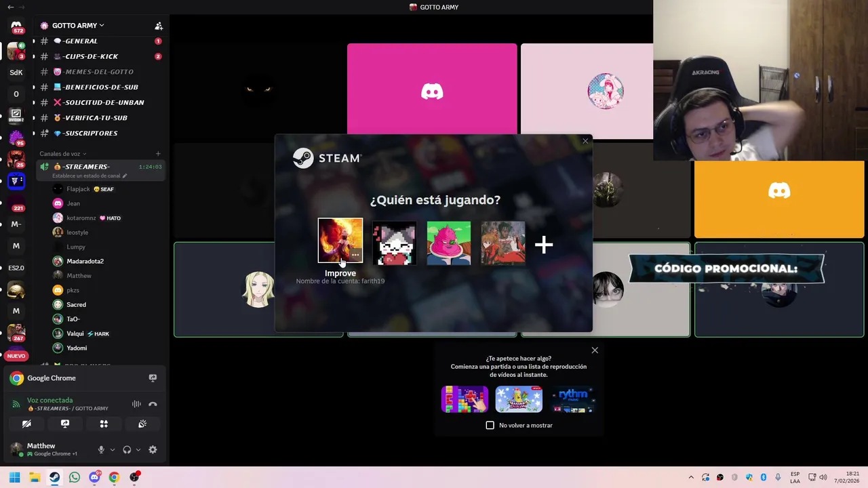This screenshot has height=488, width=868.
Task: Open the -CLIPS-DE-KICK channel
Action: click(x=100, y=56)
